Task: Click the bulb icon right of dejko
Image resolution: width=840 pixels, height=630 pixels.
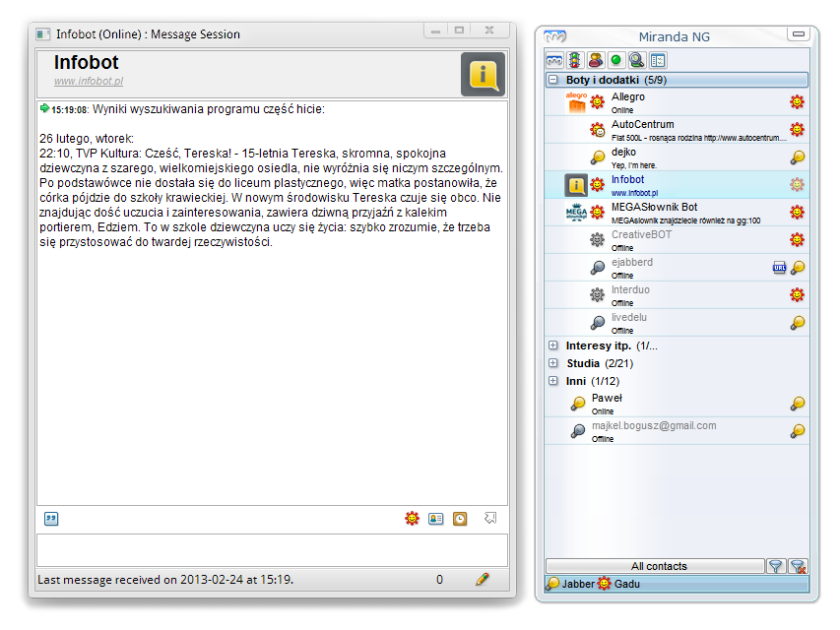Action: point(798,157)
